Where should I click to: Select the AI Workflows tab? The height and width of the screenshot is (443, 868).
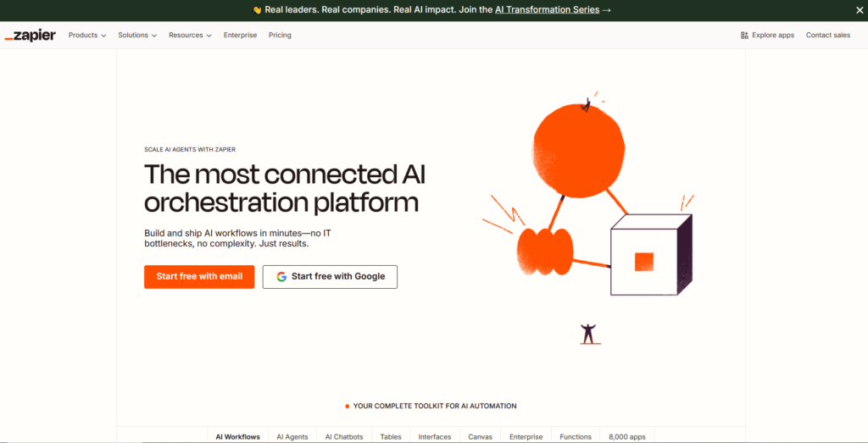237,436
